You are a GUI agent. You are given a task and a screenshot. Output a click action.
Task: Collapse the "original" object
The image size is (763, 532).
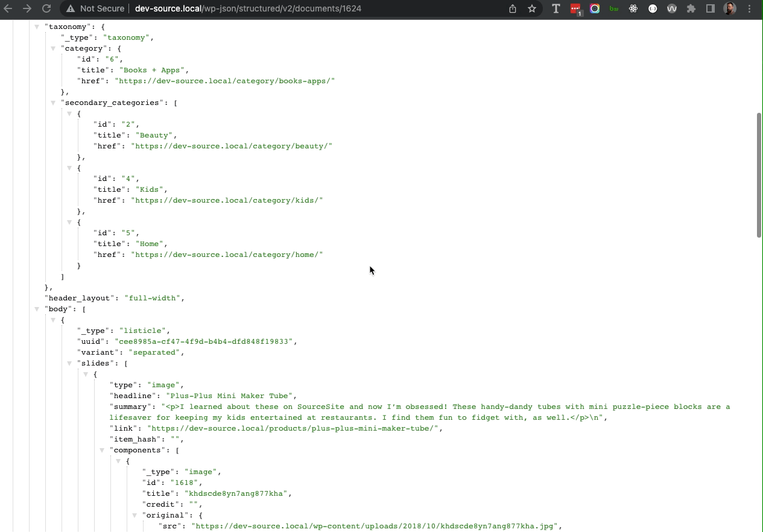(x=135, y=515)
